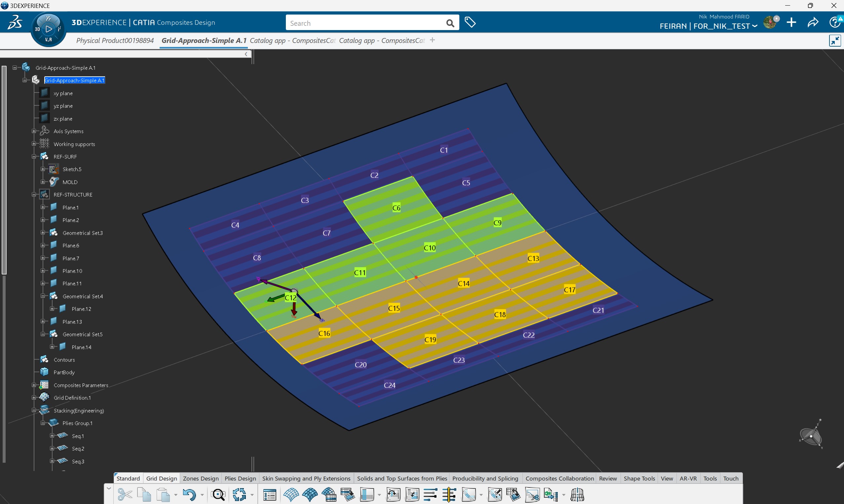The width and height of the screenshot is (844, 504).
Task: Open the Excel export dropdown arrow
Action: (x=563, y=495)
